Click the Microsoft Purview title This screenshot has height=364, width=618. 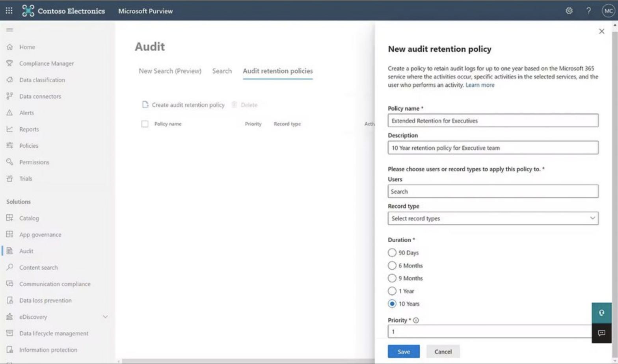145,11
